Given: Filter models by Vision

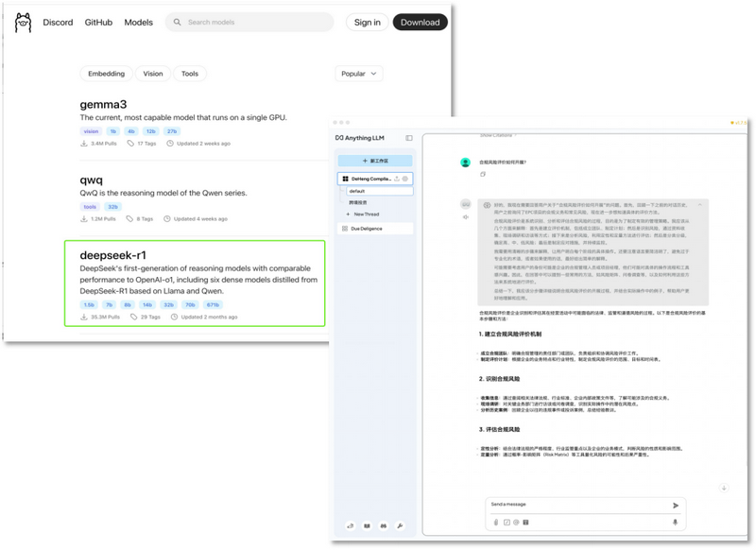Looking at the screenshot, I should click(153, 74).
